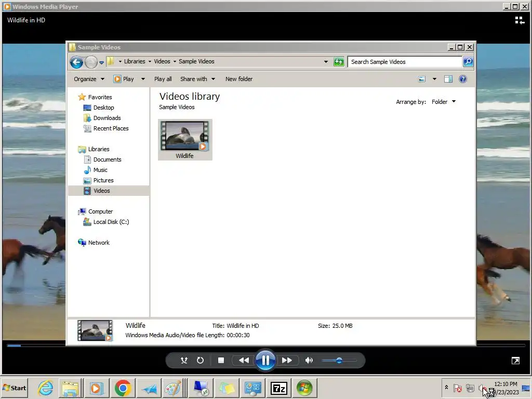This screenshot has width=532, height=399.
Task: Change the view icon in explorer toolbar
Action: [422, 79]
